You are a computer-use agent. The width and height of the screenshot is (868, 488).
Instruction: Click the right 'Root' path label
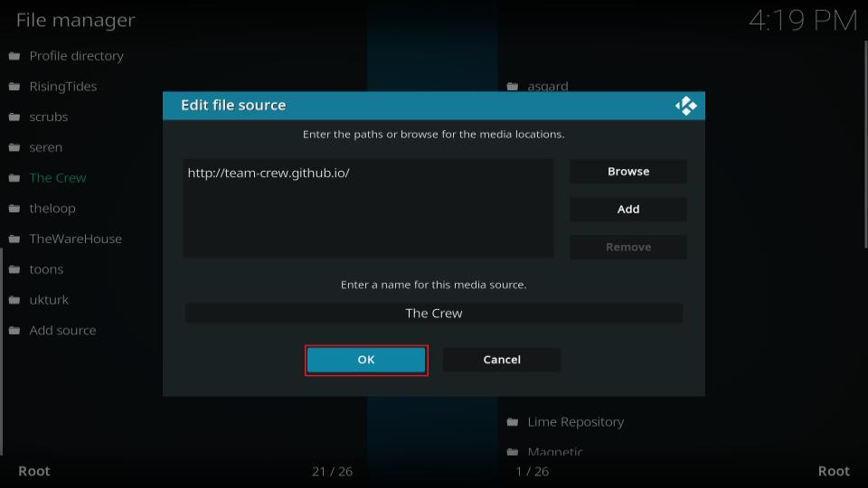point(834,471)
